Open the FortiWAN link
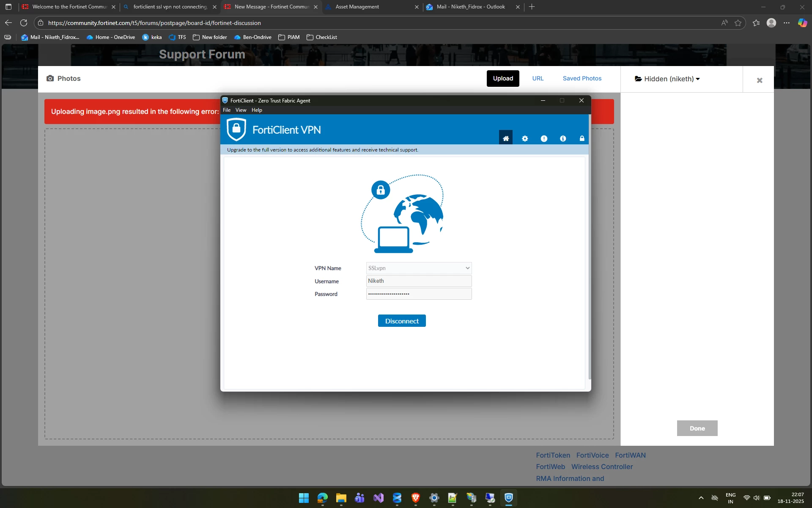Screen dimensions: 812x508 pos(630,455)
